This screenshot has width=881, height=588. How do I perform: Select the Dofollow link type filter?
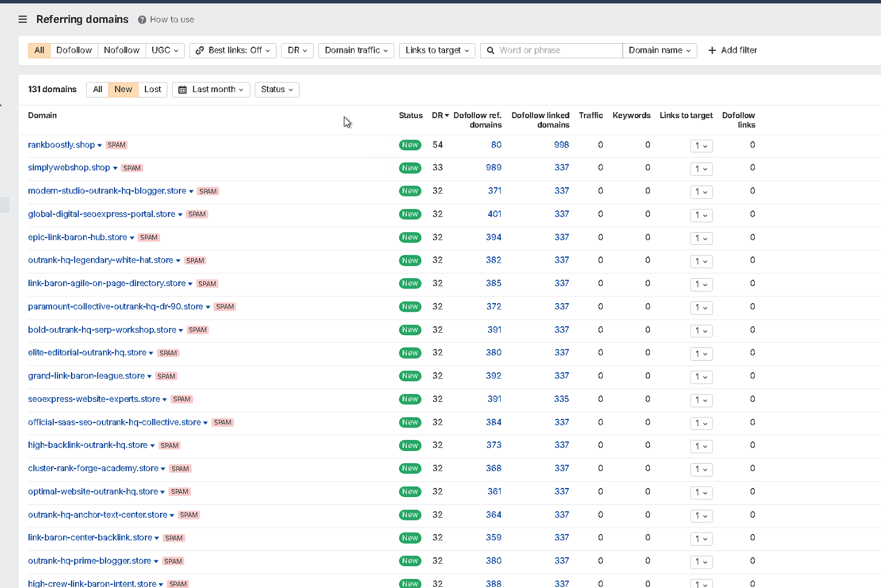(x=74, y=50)
